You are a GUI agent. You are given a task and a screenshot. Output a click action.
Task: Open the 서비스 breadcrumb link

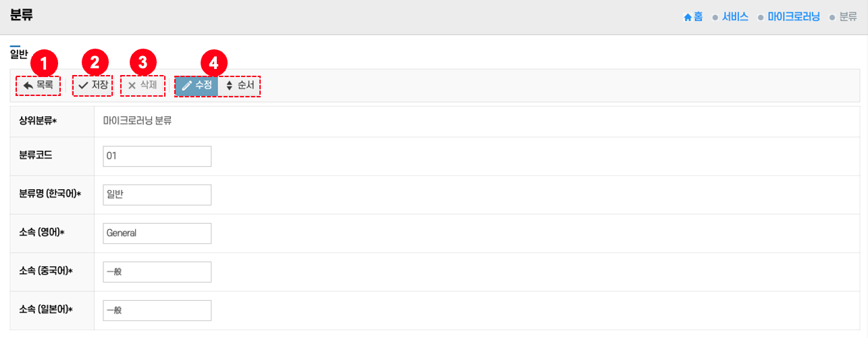pyautogui.click(x=735, y=17)
